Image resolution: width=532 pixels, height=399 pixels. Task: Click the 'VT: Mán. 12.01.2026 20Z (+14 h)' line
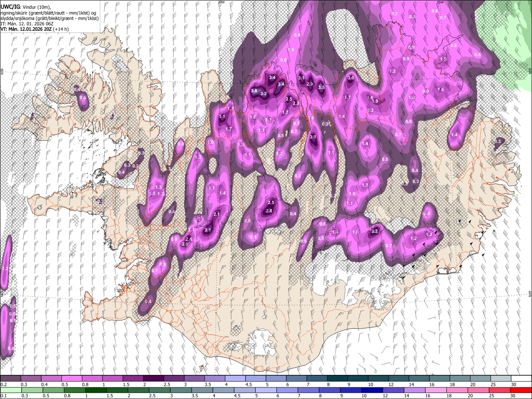point(34,29)
